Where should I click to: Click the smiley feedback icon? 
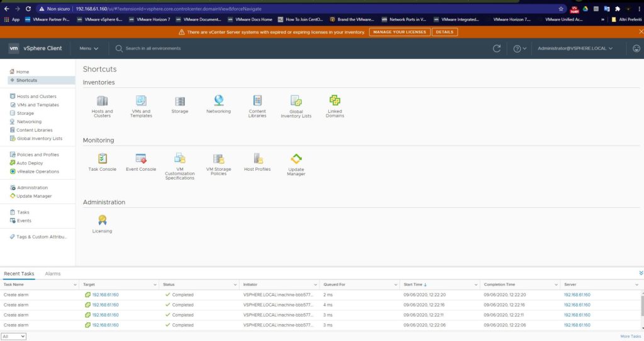[x=636, y=48]
